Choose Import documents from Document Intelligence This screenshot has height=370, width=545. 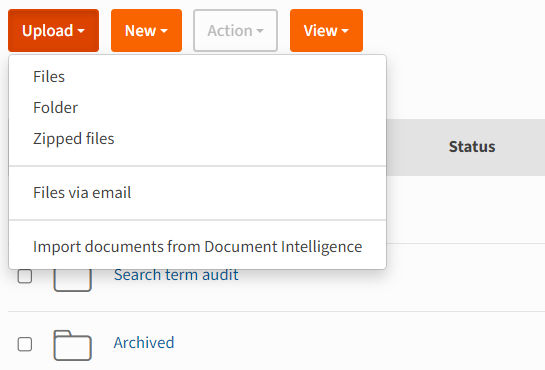coord(197,247)
